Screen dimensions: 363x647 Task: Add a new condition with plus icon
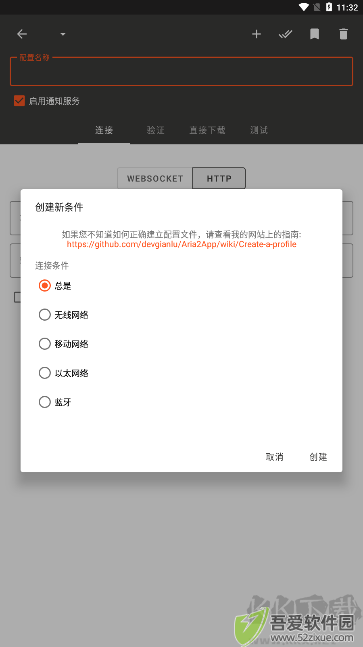[x=256, y=34]
